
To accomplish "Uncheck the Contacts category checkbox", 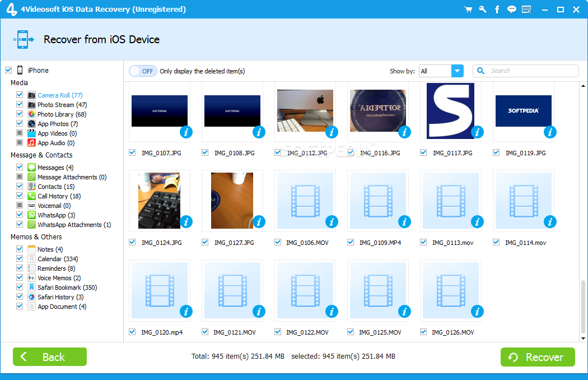I will 20,186.
